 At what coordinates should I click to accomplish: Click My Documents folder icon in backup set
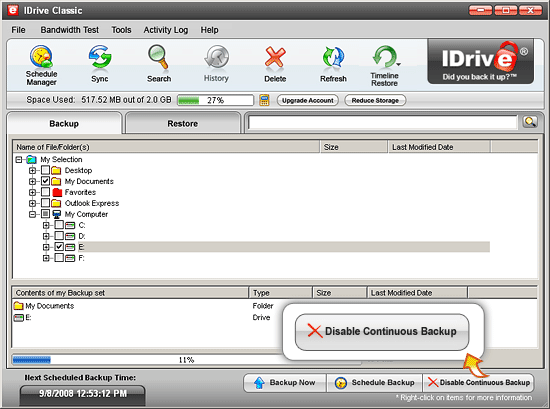click(19, 306)
